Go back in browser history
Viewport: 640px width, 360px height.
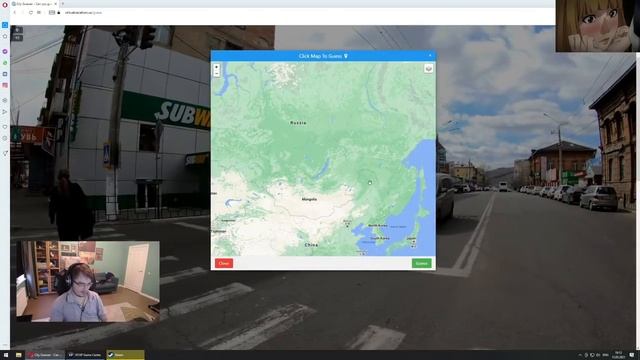click(x=15, y=13)
